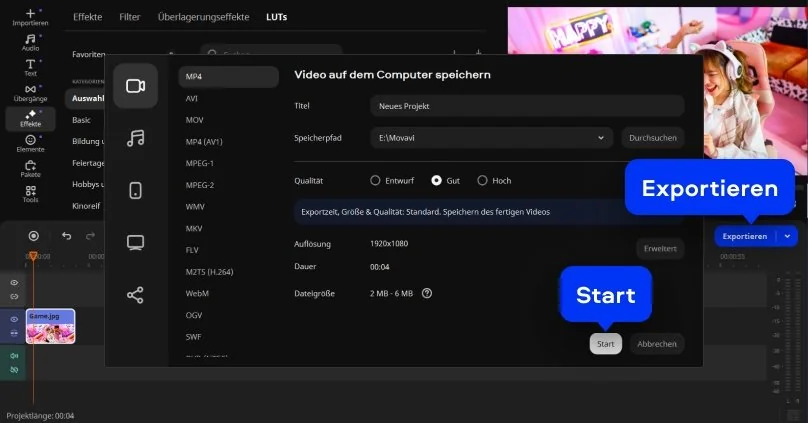Switch to the Filter tab
This screenshot has width=808, height=423.
pyautogui.click(x=129, y=17)
